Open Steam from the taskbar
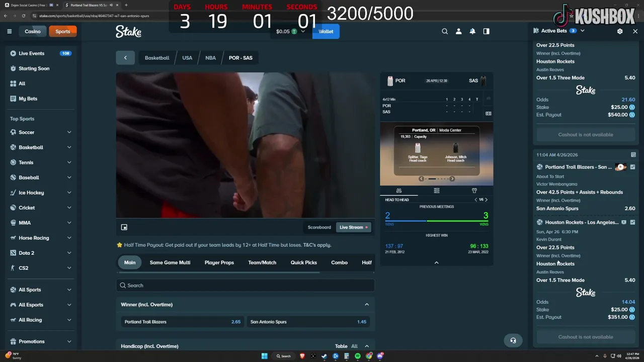644x362 pixels. 325,356
